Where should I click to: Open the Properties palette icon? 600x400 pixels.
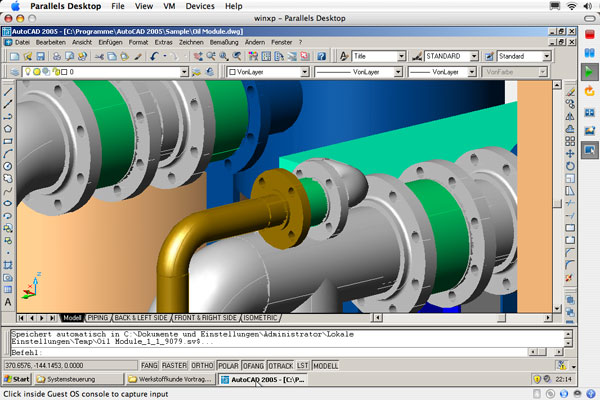pos(253,56)
